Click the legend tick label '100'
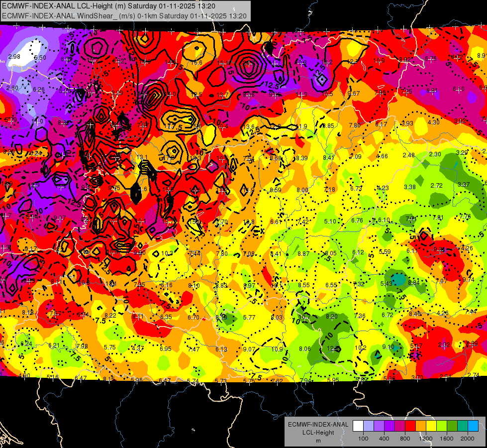The height and width of the screenshot is (448, 487). coord(363,439)
